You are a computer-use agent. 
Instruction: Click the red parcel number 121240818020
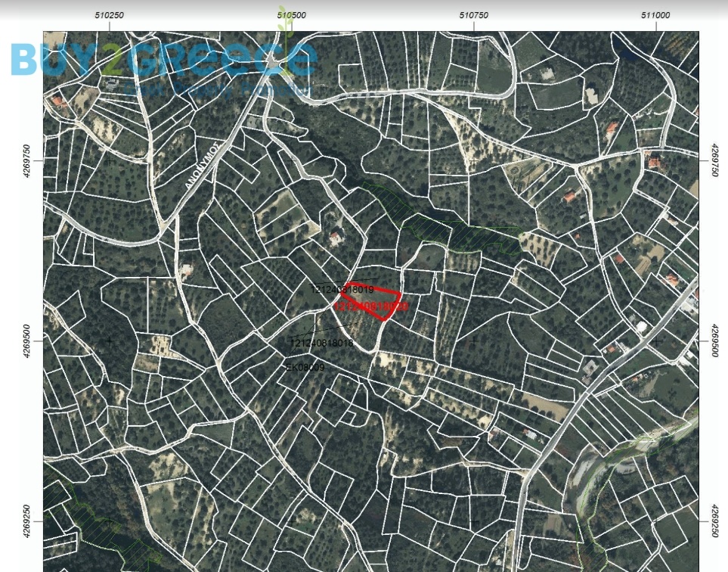[370, 307]
